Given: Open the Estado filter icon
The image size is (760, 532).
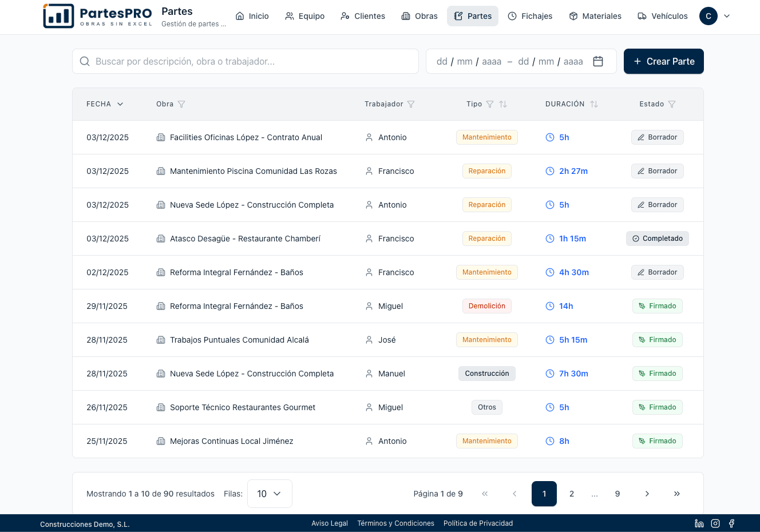Looking at the screenshot, I should click(672, 104).
